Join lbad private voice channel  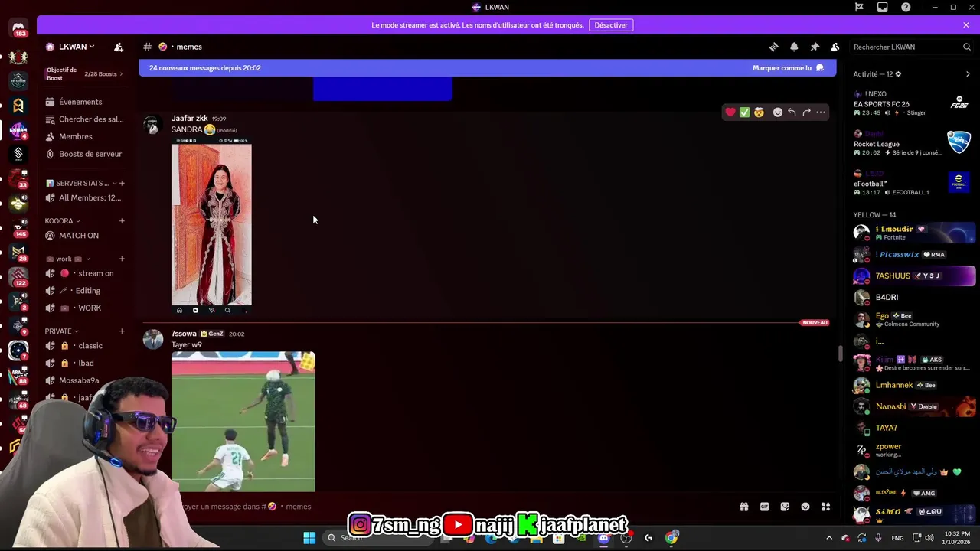click(84, 363)
